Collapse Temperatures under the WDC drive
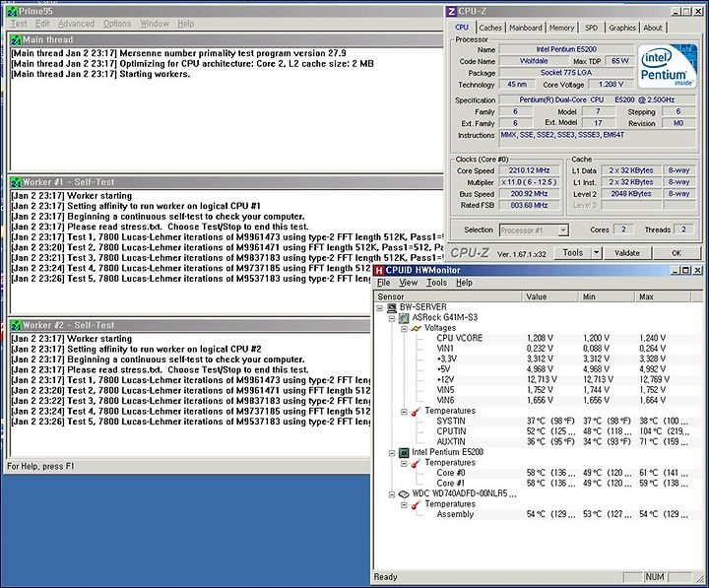The width and height of the screenshot is (709, 588). (x=405, y=505)
